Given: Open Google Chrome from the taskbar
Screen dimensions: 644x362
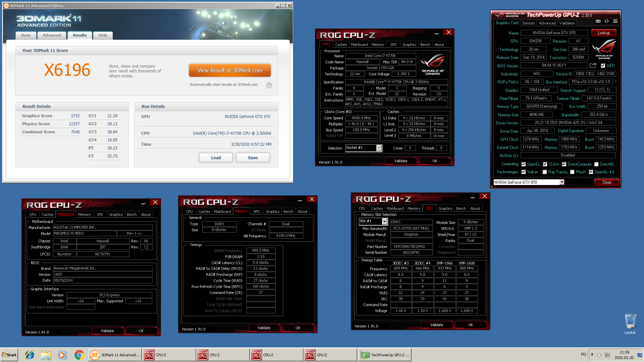Looking at the screenshot, I should click(79, 355).
